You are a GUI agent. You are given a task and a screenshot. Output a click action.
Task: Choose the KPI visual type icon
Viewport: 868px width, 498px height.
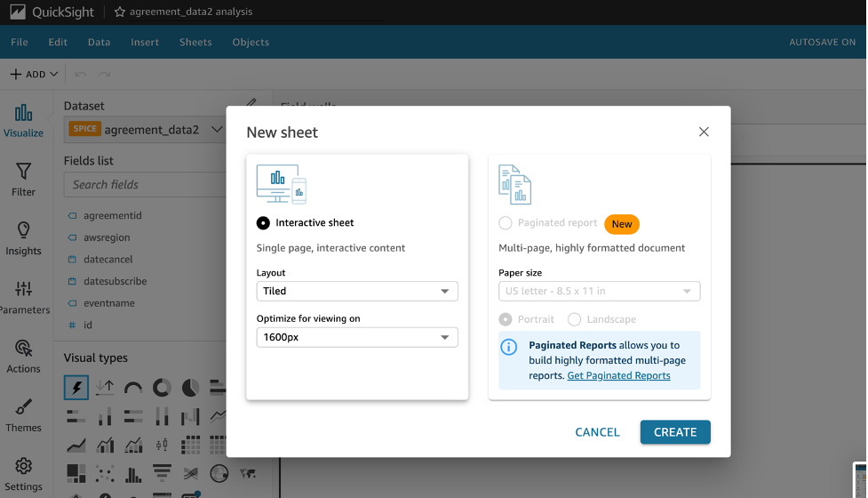[x=105, y=388]
